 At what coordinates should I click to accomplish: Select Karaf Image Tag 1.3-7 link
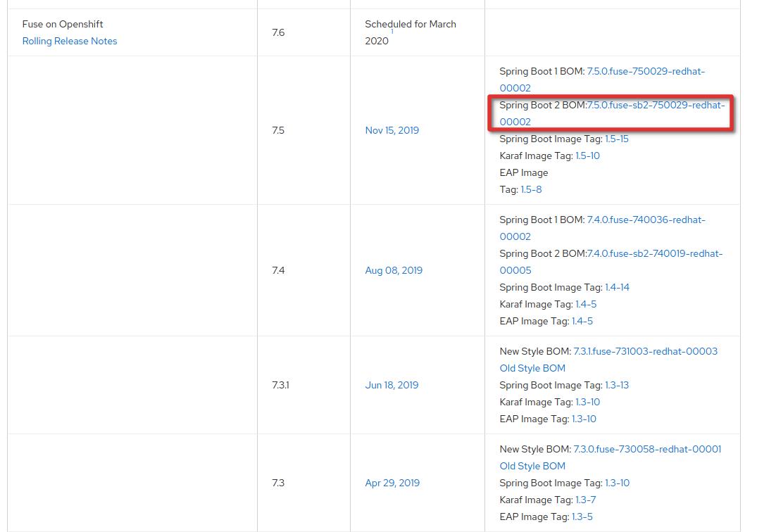pyautogui.click(x=585, y=500)
